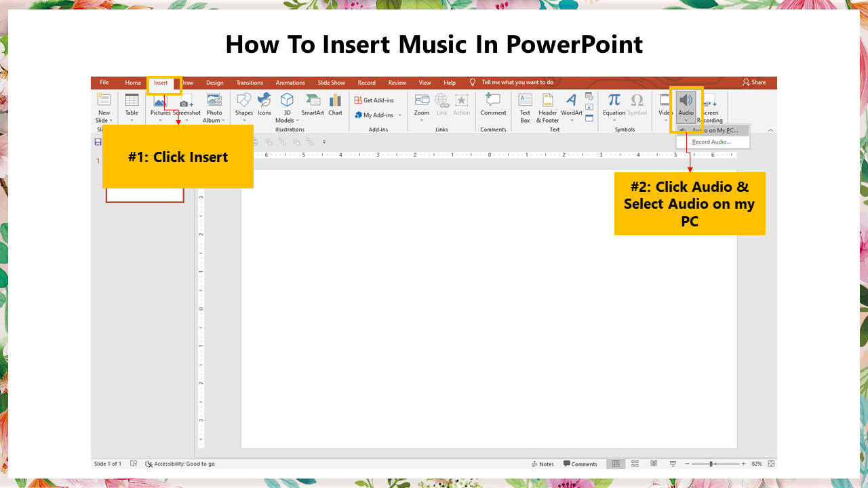Click the Share button
Screen dimensions: 868x488
pyautogui.click(x=754, y=83)
